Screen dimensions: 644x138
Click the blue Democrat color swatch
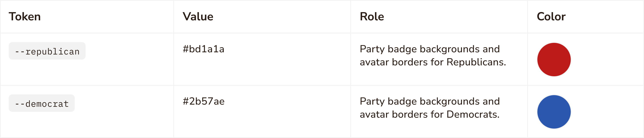554,112
